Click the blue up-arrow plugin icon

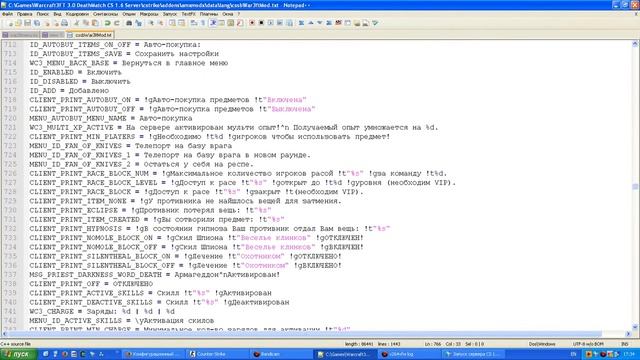[311, 23]
